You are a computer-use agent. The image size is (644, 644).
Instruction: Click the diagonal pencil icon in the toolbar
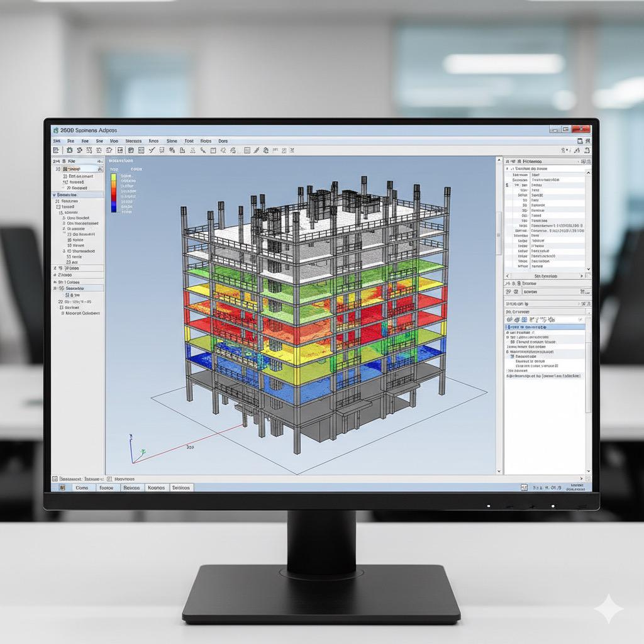[257, 150]
